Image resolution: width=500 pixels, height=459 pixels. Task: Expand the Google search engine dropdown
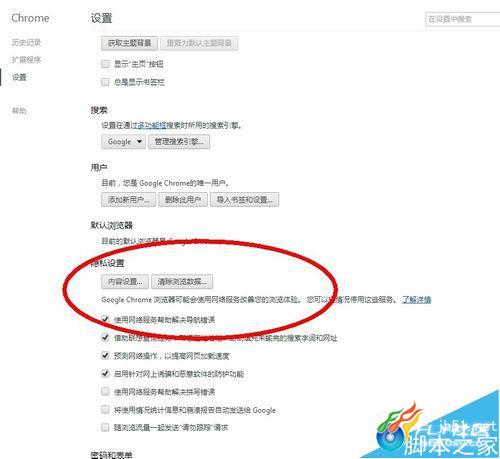(x=123, y=142)
